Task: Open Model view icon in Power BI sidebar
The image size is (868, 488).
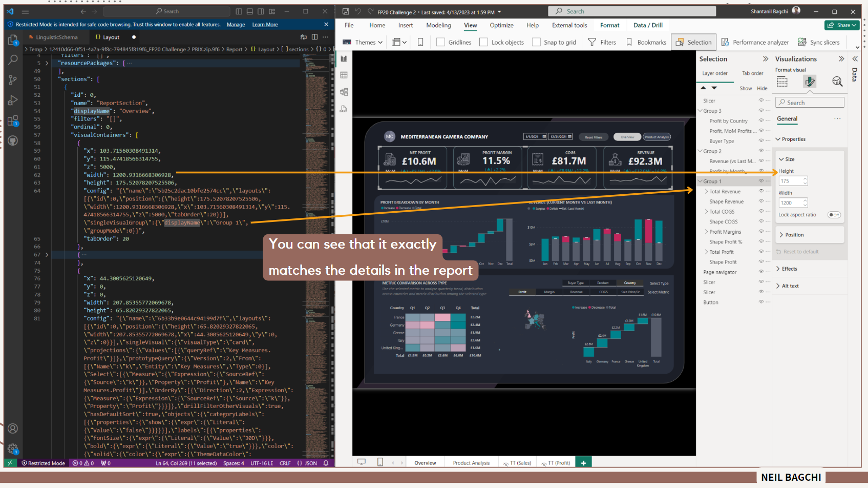Action: 344,92
